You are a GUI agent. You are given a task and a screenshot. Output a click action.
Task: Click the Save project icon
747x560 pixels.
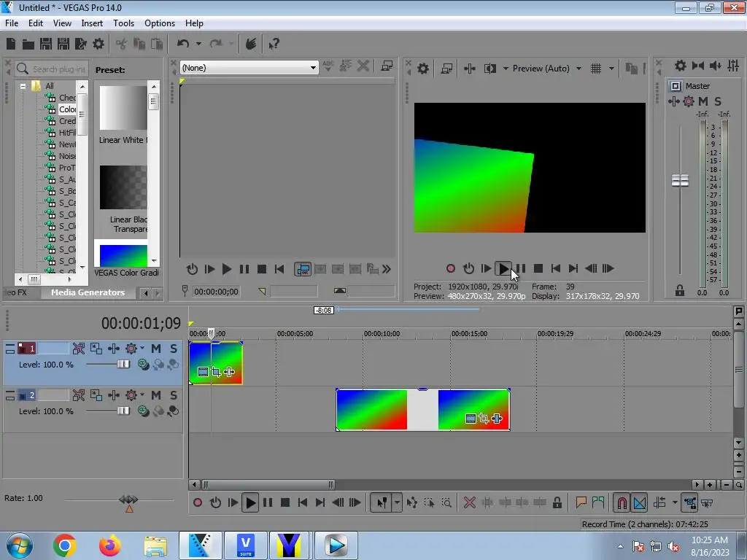[x=46, y=44]
